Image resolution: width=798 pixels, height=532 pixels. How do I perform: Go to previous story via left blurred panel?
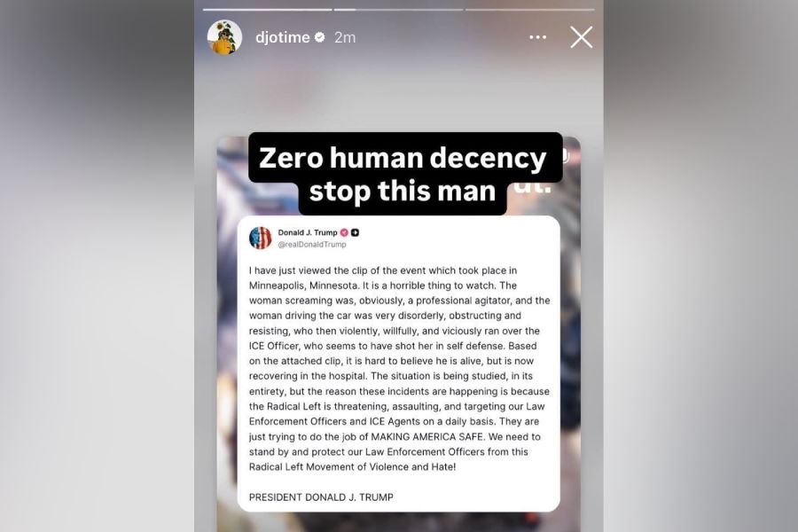tap(97, 266)
